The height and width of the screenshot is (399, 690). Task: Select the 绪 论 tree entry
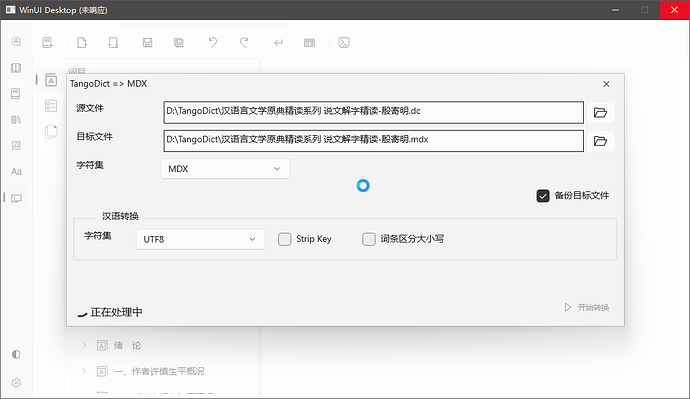[x=128, y=345]
